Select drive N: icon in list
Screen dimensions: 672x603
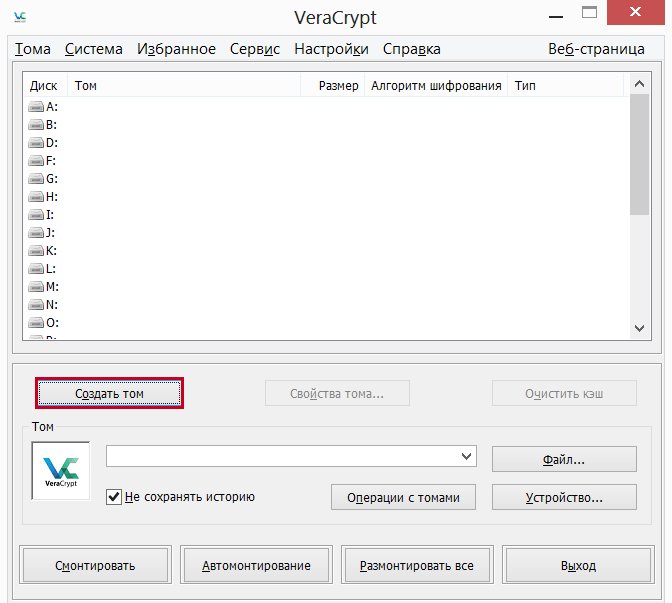[36, 304]
